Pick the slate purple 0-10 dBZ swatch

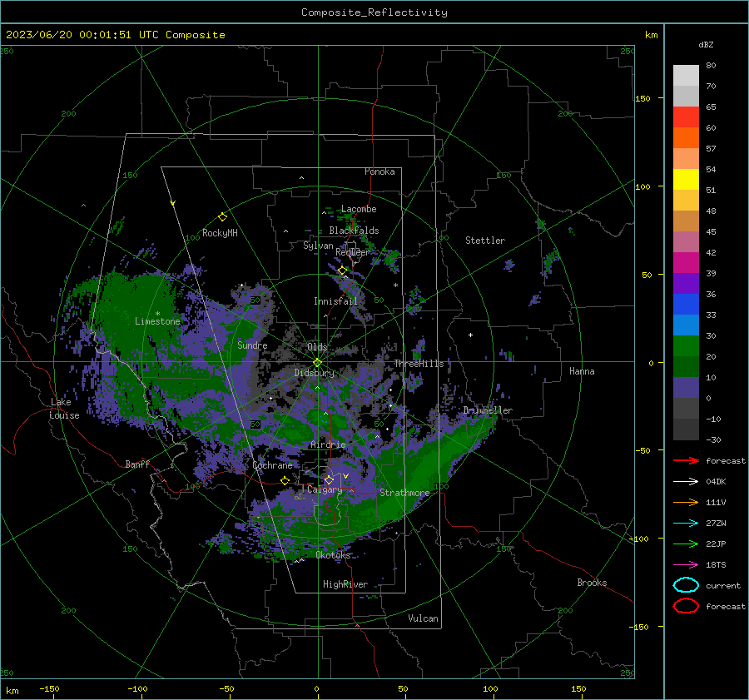[x=686, y=387]
